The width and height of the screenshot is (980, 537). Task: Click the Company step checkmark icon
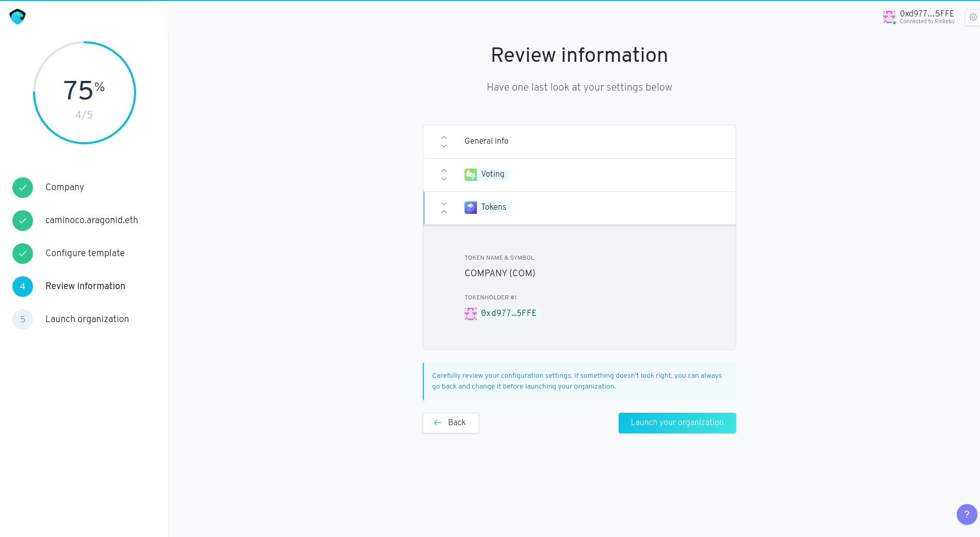pos(23,188)
